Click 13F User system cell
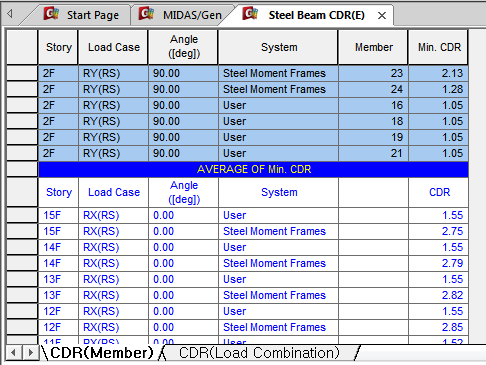This screenshot has height=365, width=486. (x=278, y=279)
